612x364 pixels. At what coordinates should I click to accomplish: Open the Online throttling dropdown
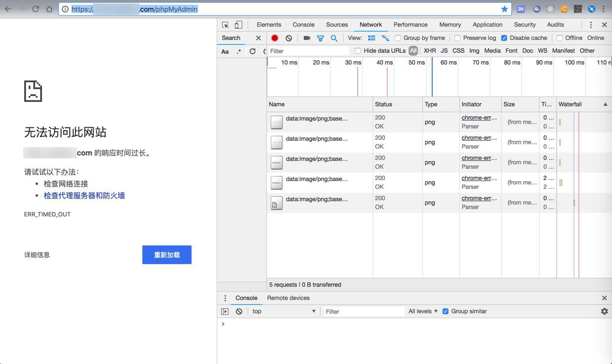pyautogui.click(x=595, y=38)
